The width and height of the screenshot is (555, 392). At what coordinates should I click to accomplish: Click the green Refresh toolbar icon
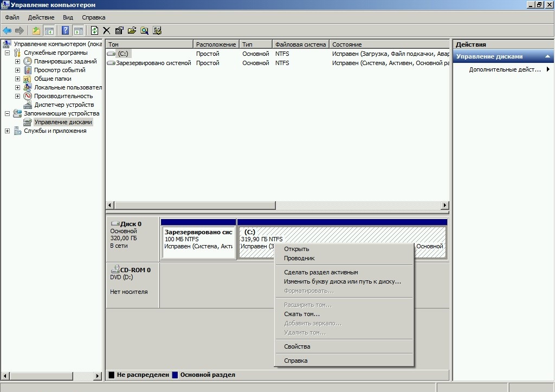point(95,31)
